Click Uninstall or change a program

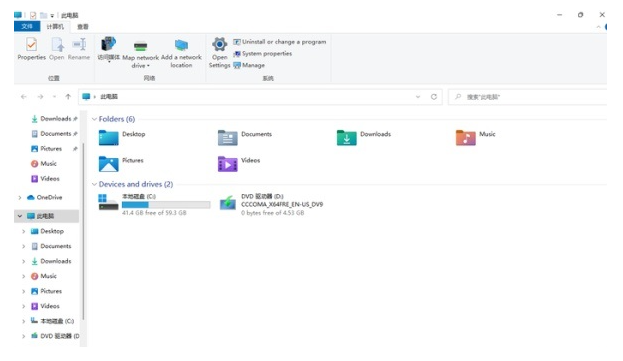280,42
